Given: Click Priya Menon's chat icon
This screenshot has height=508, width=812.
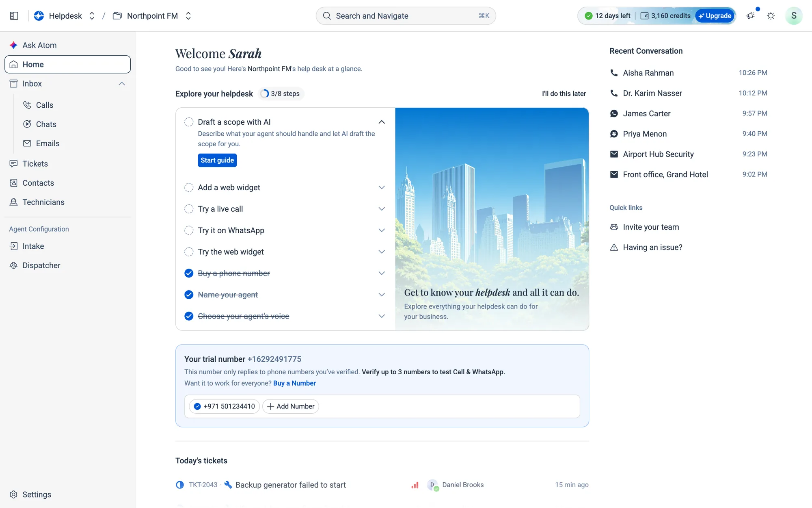Looking at the screenshot, I should click(614, 134).
